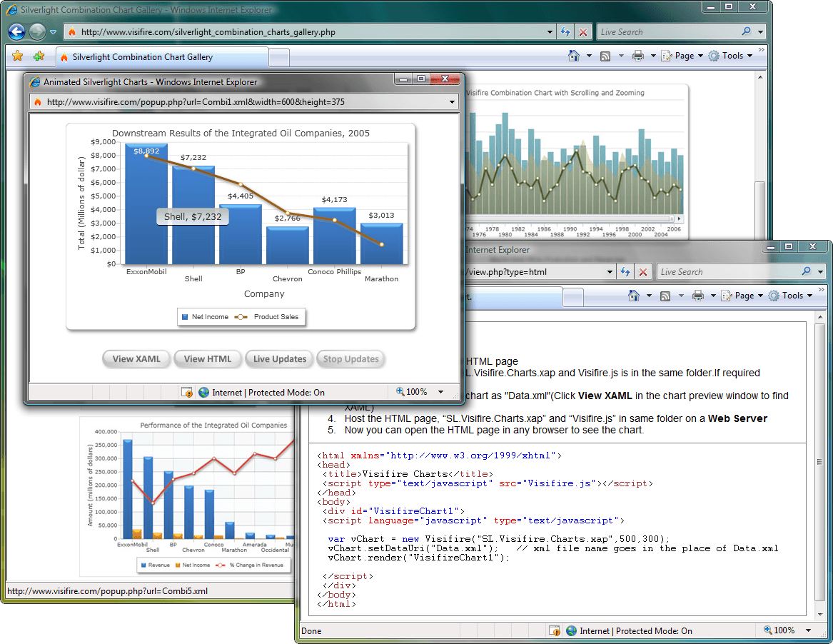The image size is (833, 644).
Task: Click Refresh icon in main Gallery window
Action: pos(565,32)
